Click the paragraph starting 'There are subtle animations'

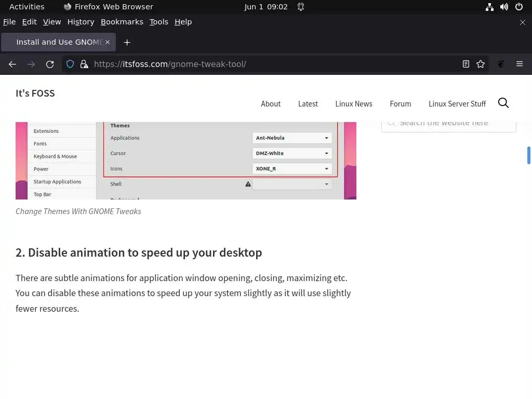tap(183, 293)
